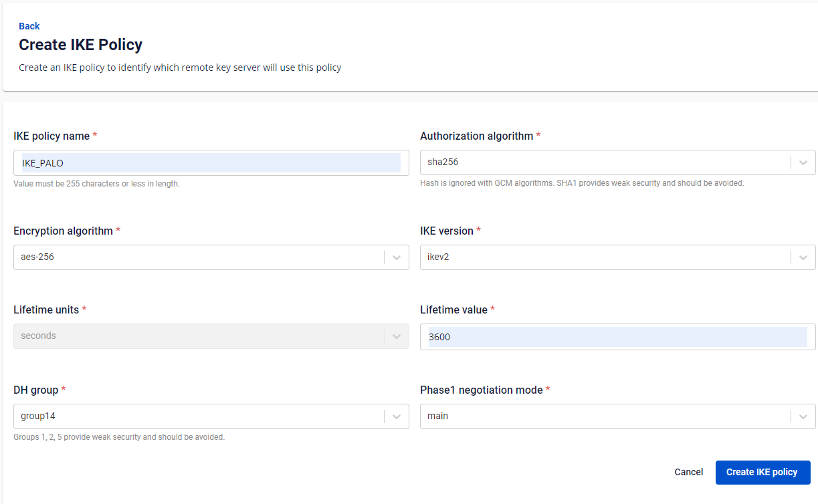
Task: Click the IKE version chevron arrow
Action: click(803, 257)
